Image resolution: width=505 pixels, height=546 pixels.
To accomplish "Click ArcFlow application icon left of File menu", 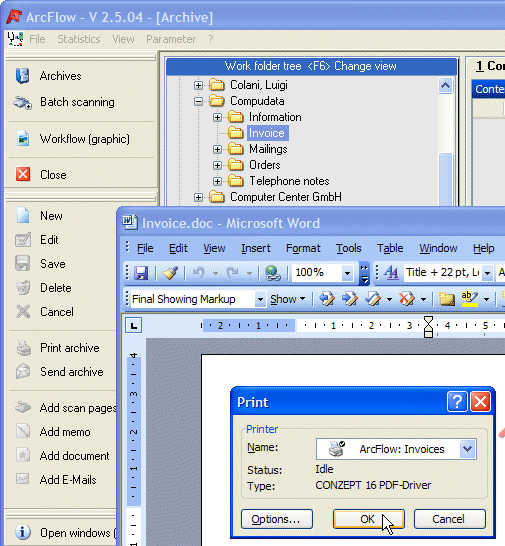I will tap(15, 39).
